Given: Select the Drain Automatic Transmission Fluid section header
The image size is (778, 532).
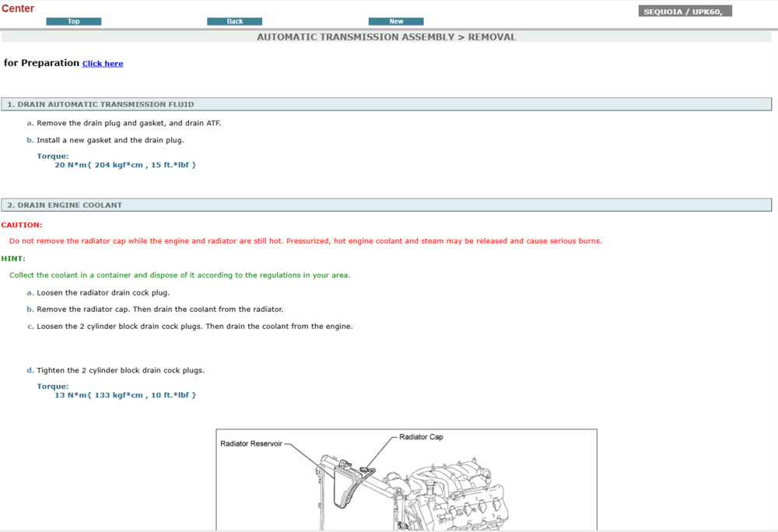Looking at the screenshot, I should [101, 104].
